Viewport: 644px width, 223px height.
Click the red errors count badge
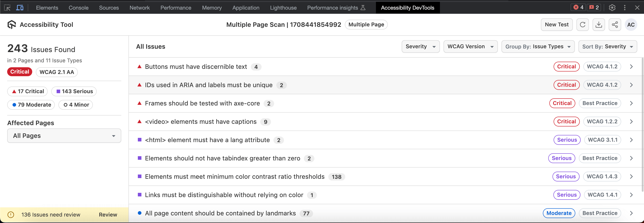[x=578, y=8]
